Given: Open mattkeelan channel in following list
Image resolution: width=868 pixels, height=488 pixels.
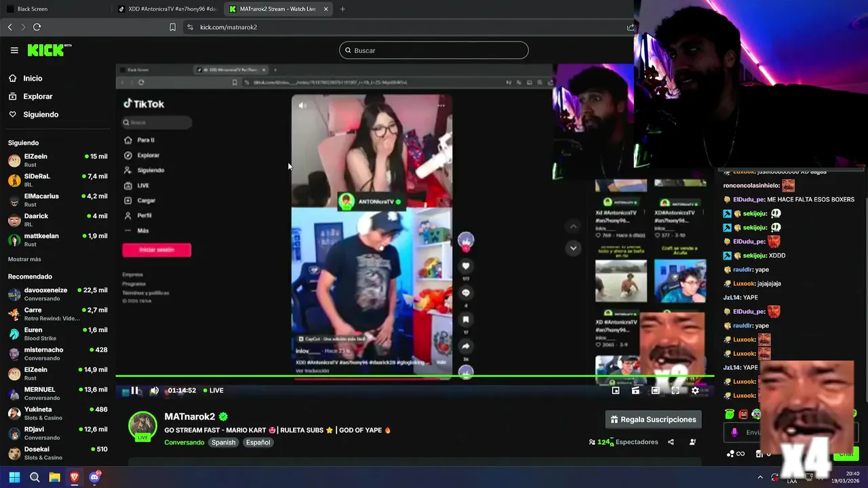Looking at the screenshot, I should pyautogui.click(x=58, y=239).
